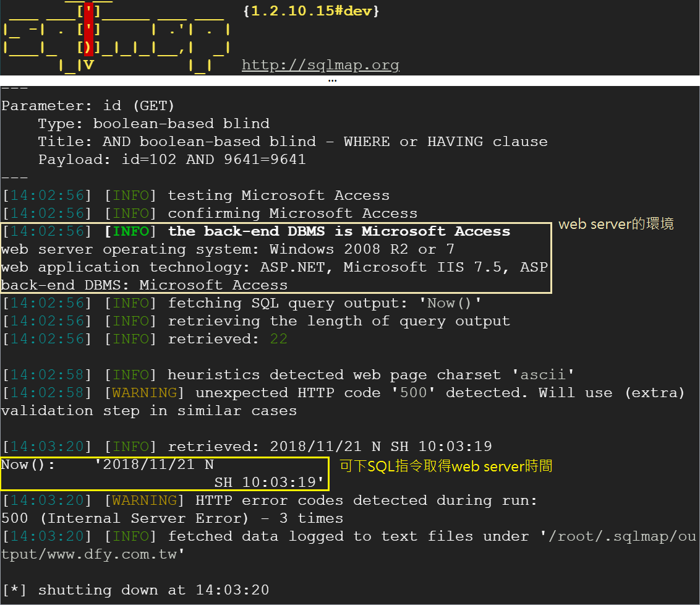Click the 'back-end DBMS: Microsoft Access' summary line
The height and width of the screenshot is (605, 700).
click(x=145, y=285)
